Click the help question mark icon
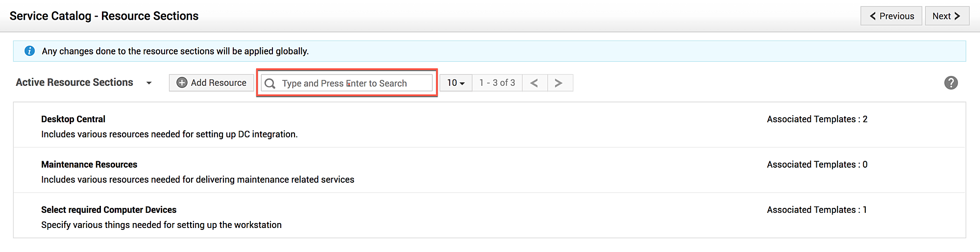Viewport: 980px width, 252px height. point(951,83)
